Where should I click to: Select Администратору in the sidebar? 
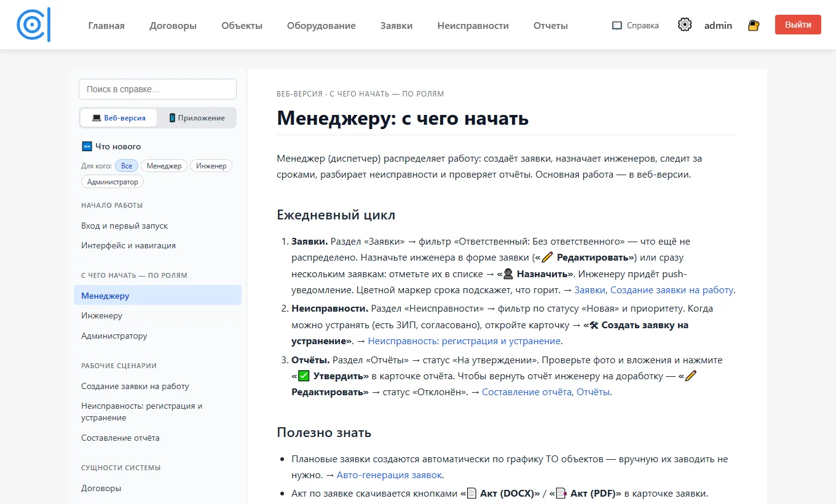(x=157, y=336)
